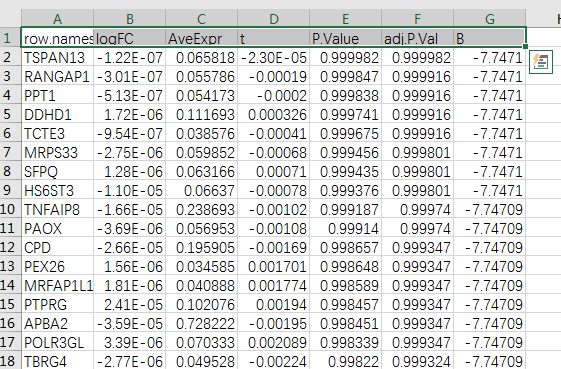Click P.Value cell 0.999435 in SFPQ row

coord(346,171)
